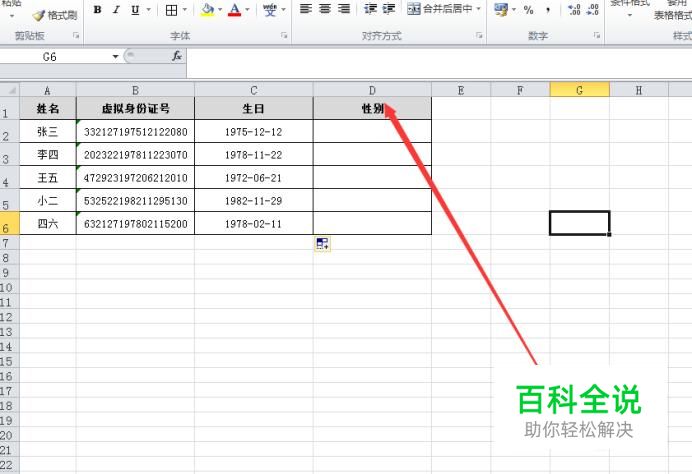Click birthday cell 1975-12-12
Screen dimensions: 692x474
click(x=254, y=132)
